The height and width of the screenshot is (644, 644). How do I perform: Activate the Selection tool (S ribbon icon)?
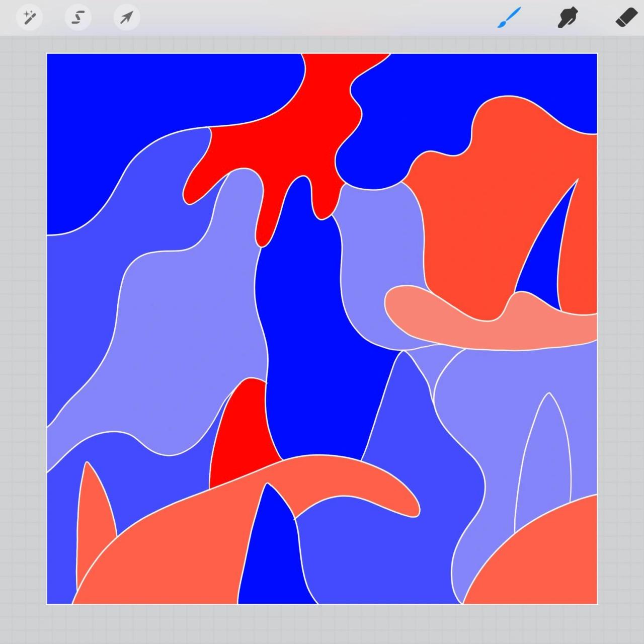click(x=78, y=18)
